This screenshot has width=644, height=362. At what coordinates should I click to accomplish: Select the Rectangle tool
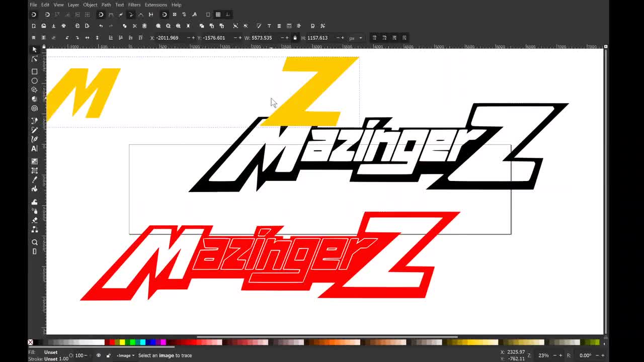point(34,71)
